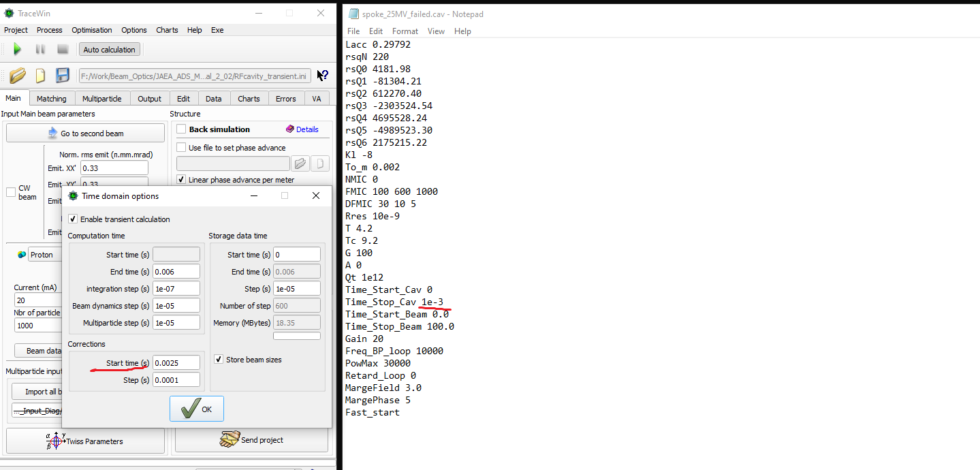Toggle the Store beam sizes checkbox
Image resolution: width=980 pixels, height=470 pixels.
(x=219, y=360)
